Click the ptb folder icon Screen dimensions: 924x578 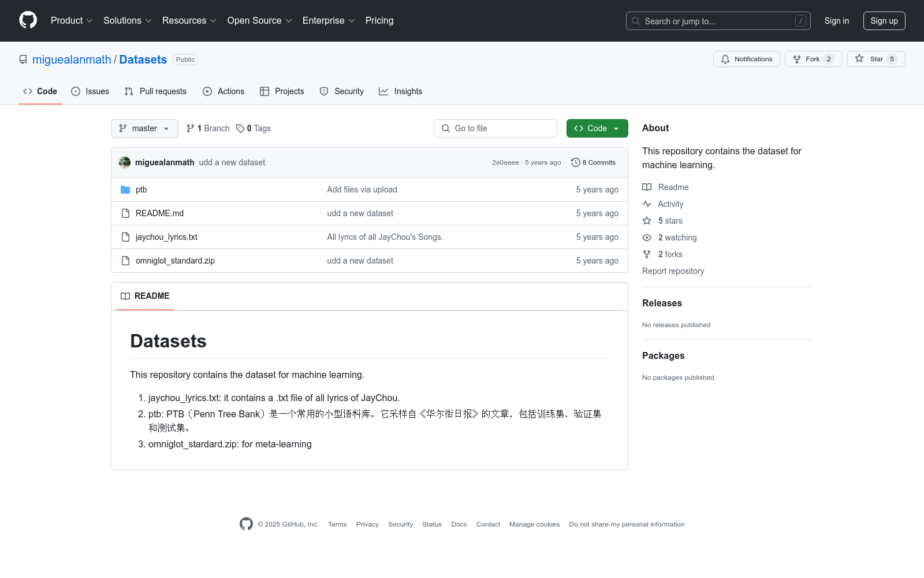point(125,190)
